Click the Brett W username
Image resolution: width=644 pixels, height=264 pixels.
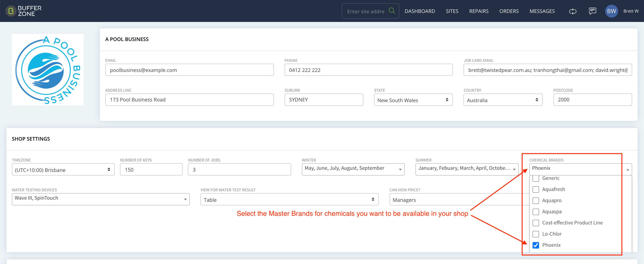point(631,11)
